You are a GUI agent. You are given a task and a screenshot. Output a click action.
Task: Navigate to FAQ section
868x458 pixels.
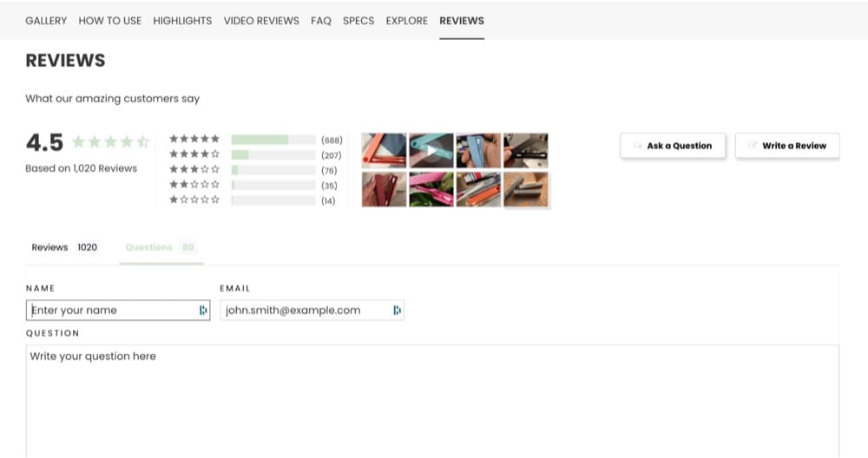coord(321,21)
